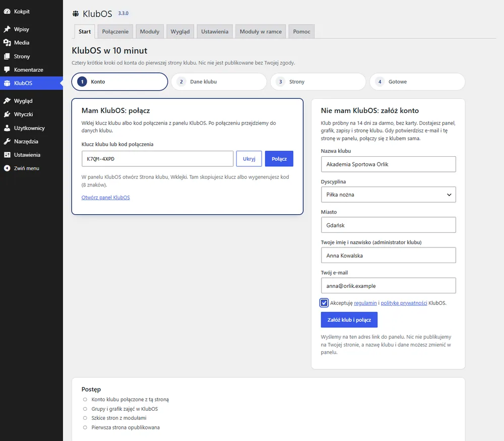This screenshot has width=504, height=441.
Task: Click the Komentarze speech bubble icon
Action: [x=7, y=70]
